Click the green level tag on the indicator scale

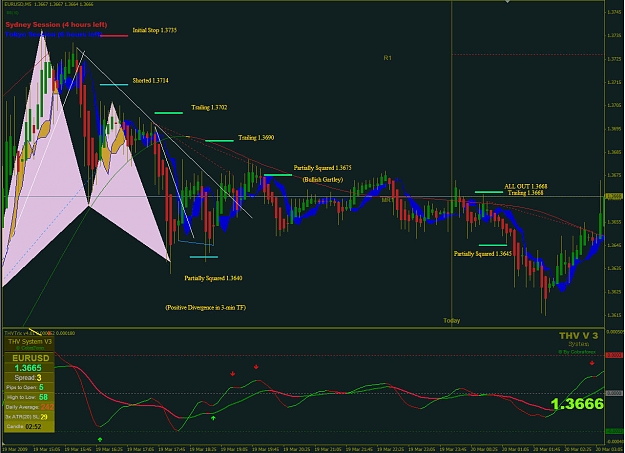pos(614,432)
